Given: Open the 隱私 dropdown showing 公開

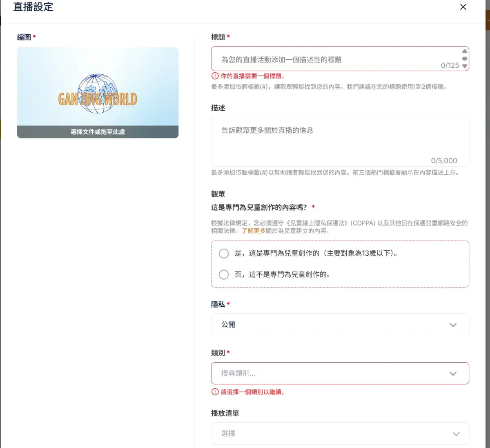Looking at the screenshot, I should [x=340, y=325].
